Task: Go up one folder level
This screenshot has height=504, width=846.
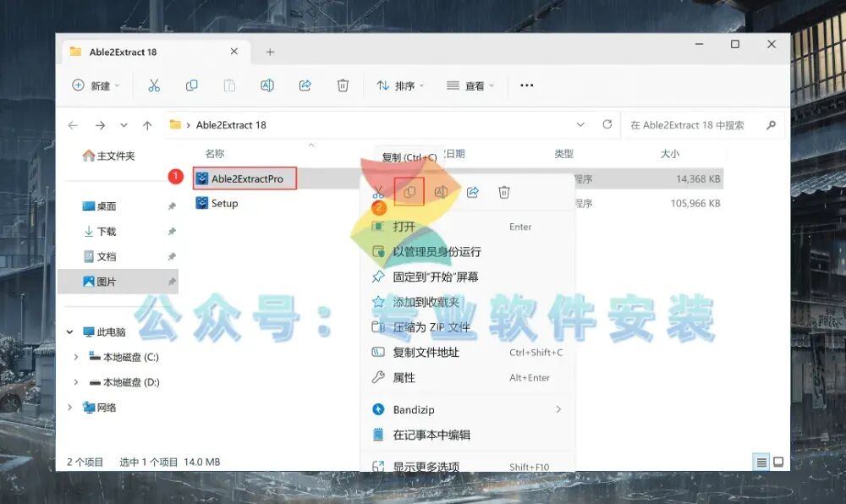Action: (x=147, y=125)
